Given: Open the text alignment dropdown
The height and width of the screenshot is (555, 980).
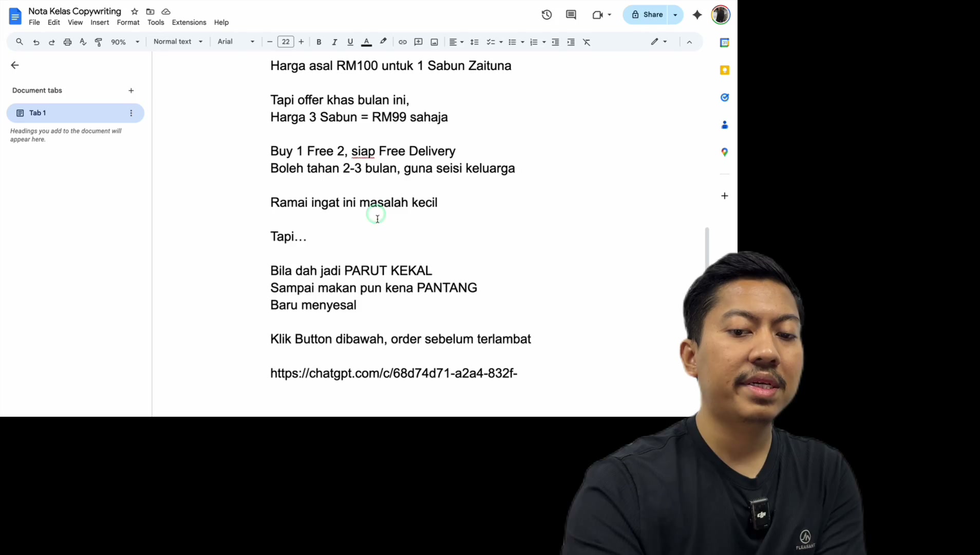Looking at the screenshot, I should 456,42.
